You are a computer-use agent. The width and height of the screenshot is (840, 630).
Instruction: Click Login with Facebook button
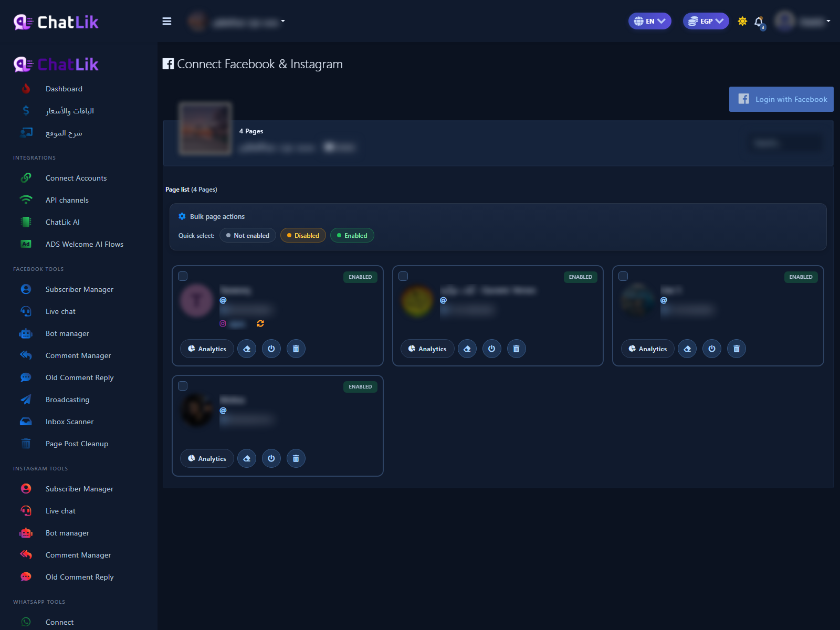tap(781, 99)
